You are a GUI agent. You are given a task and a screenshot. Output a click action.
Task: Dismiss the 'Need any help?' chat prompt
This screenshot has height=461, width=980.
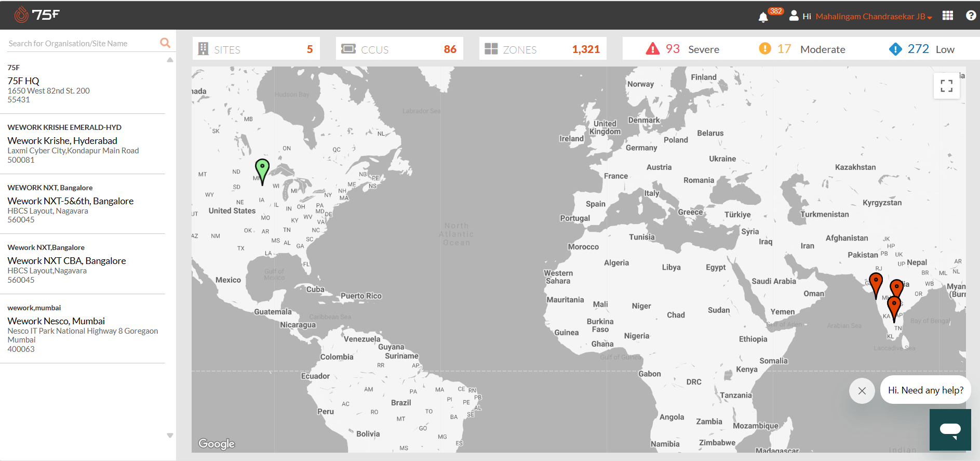pyautogui.click(x=862, y=391)
